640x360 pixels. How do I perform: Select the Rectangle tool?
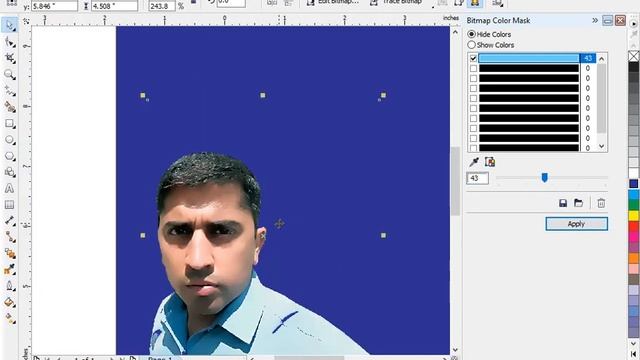9,124
